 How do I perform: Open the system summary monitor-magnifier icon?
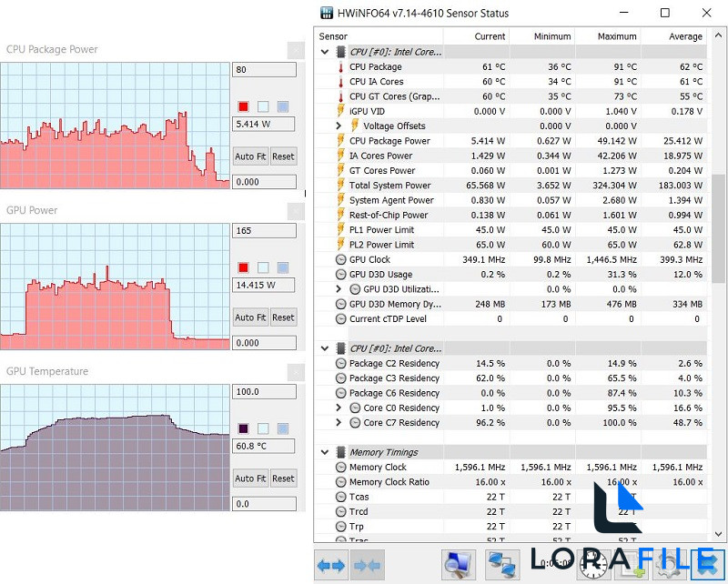pyautogui.click(x=459, y=565)
